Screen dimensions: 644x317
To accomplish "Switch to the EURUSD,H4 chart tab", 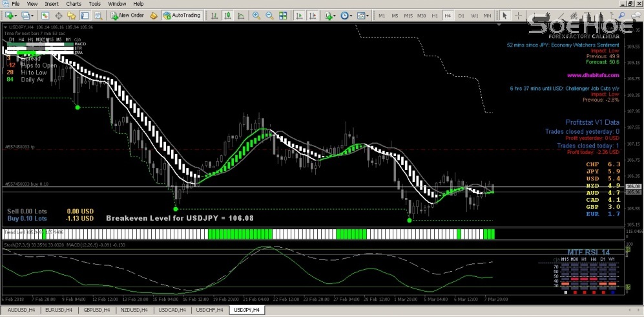I will coord(59,310).
